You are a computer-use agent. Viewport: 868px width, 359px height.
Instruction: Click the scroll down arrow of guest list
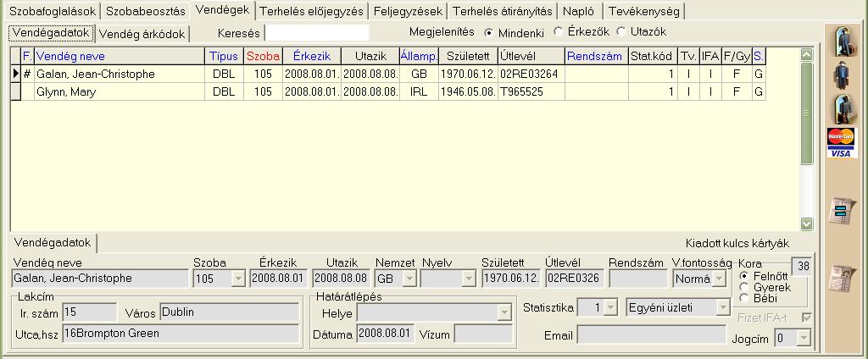[806, 224]
